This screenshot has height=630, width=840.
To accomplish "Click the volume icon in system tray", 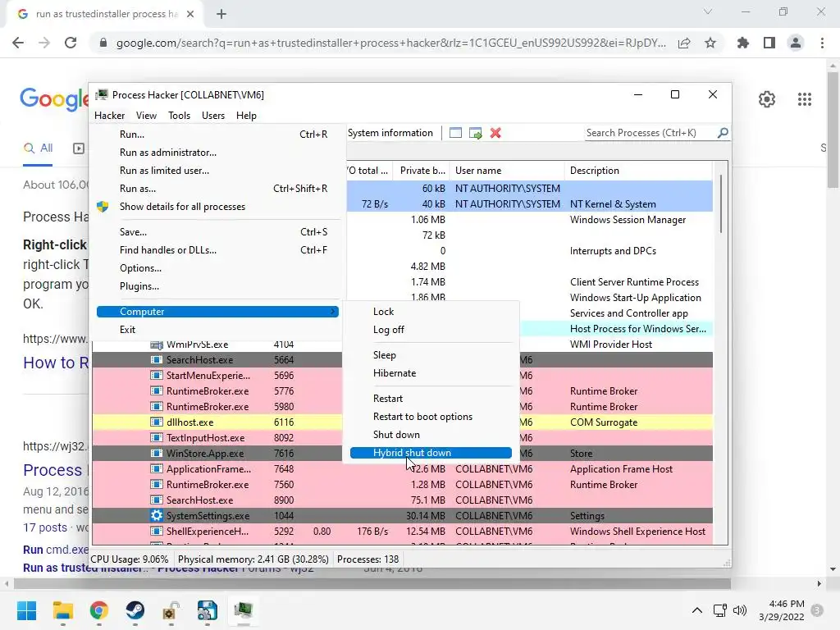I will [740, 610].
